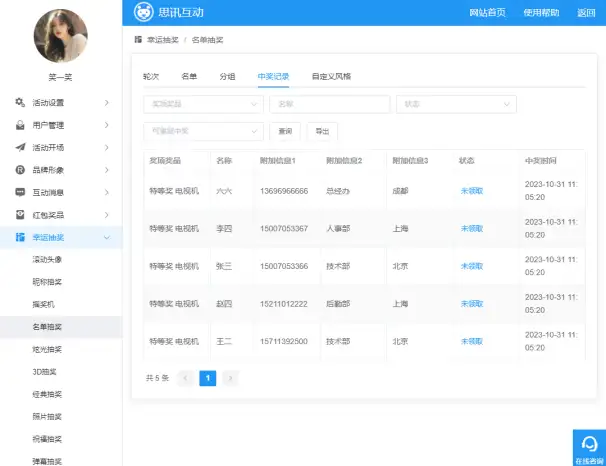Image resolution: width=606 pixels, height=466 pixels.
Task: Open 祝福抽奖 in the sidebar
Action: 47,439
